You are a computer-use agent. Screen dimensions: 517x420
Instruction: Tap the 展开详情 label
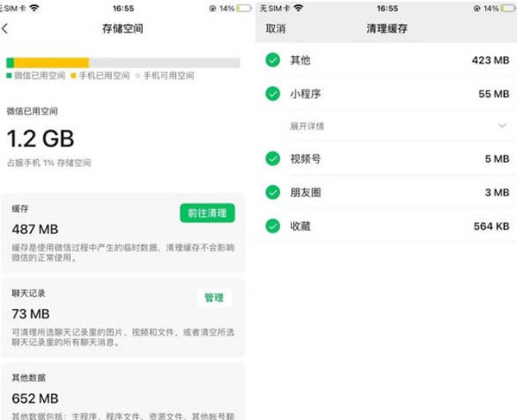307,127
